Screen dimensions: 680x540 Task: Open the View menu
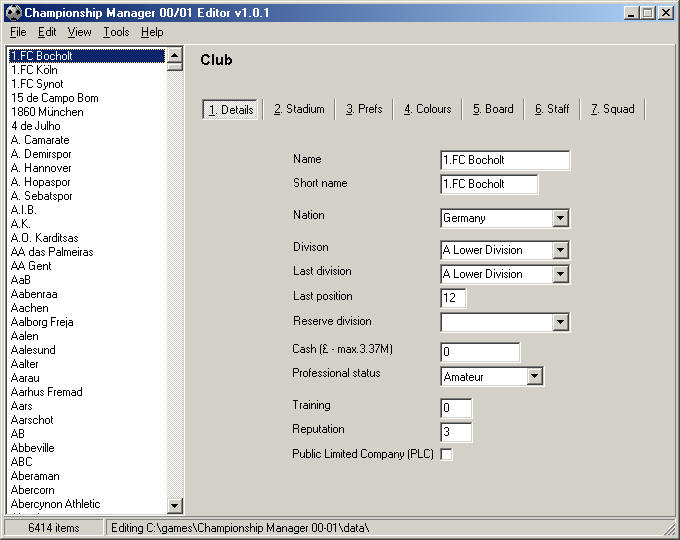pos(79,32)
